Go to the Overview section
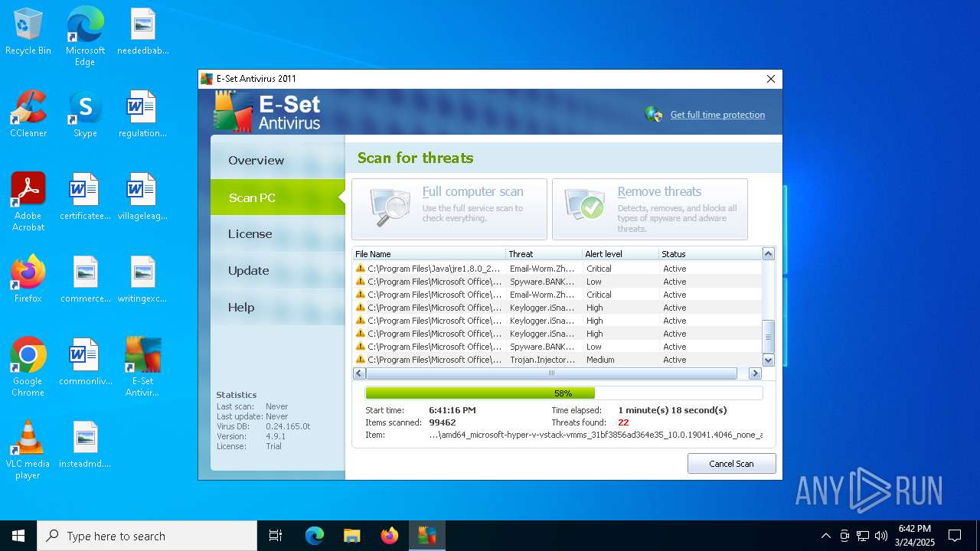The height and width of the screenshot is (551, 980). [278, 160]
